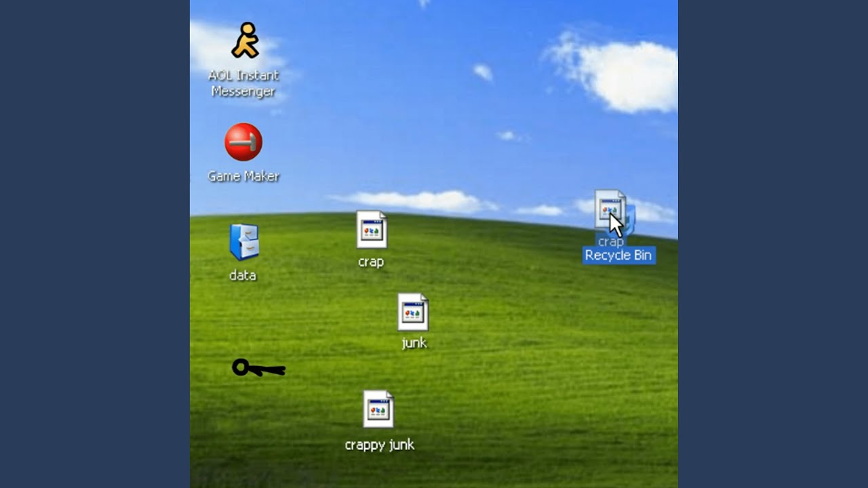Click the 'Game Maker' label text
The width and height of the screenshot is (868, 488).
coord(243,176)
